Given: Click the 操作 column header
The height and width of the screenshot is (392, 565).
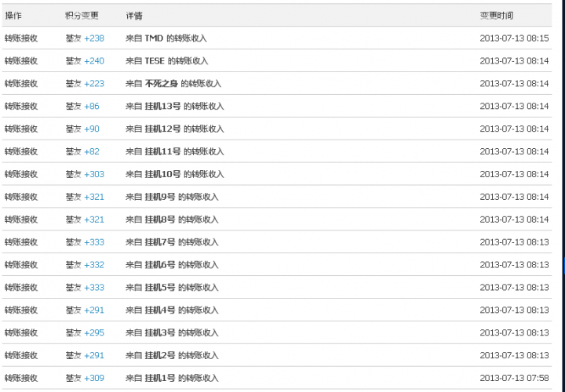Looking at the screenshot, I should point(13,16).
